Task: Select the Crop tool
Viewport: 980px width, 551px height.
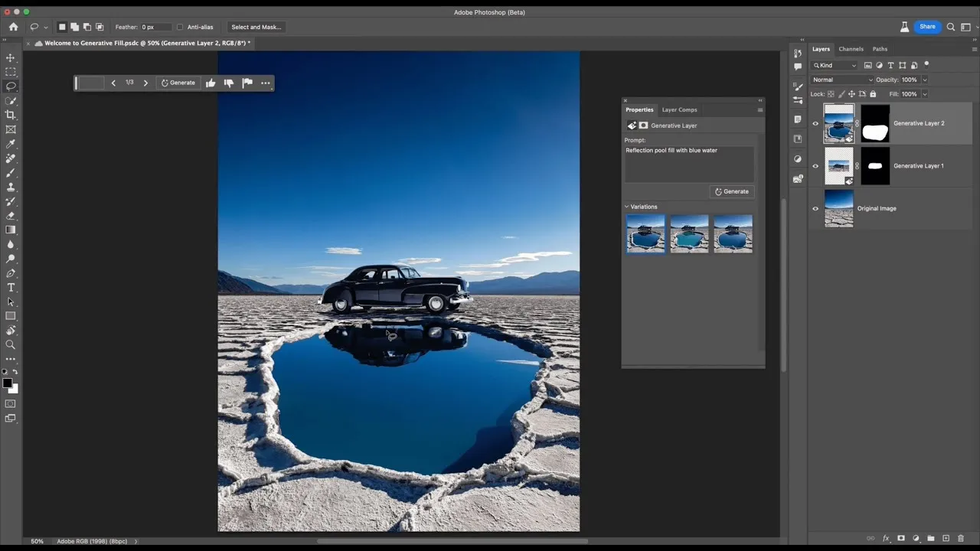Action: [x=11, y=113]
